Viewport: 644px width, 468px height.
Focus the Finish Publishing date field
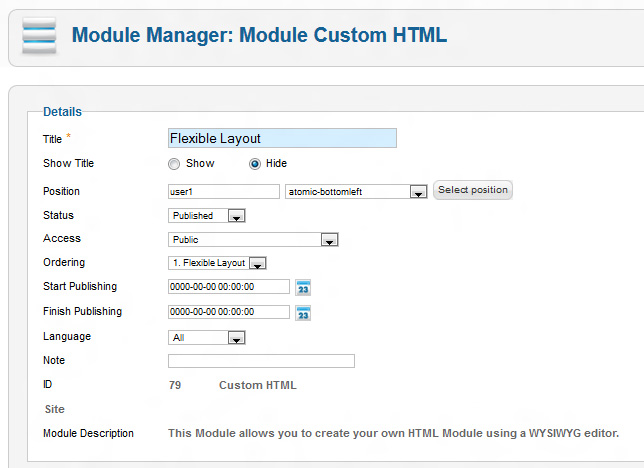pos(229,312)
